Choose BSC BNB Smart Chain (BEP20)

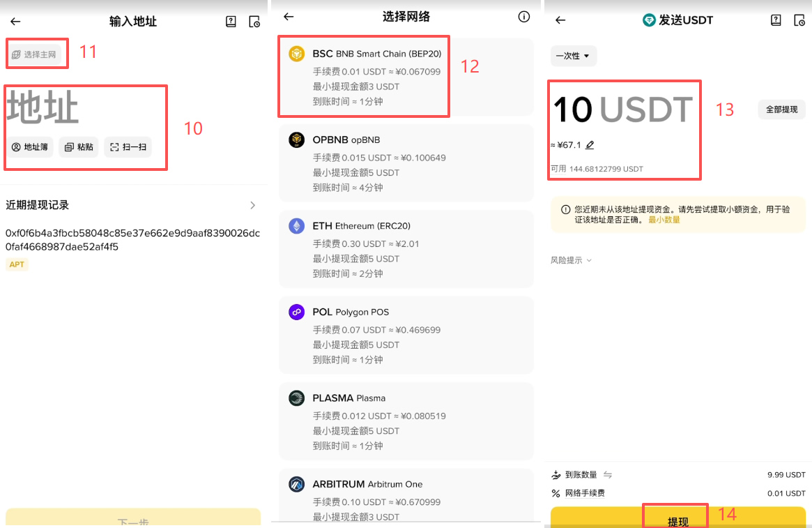pos(406,77)
